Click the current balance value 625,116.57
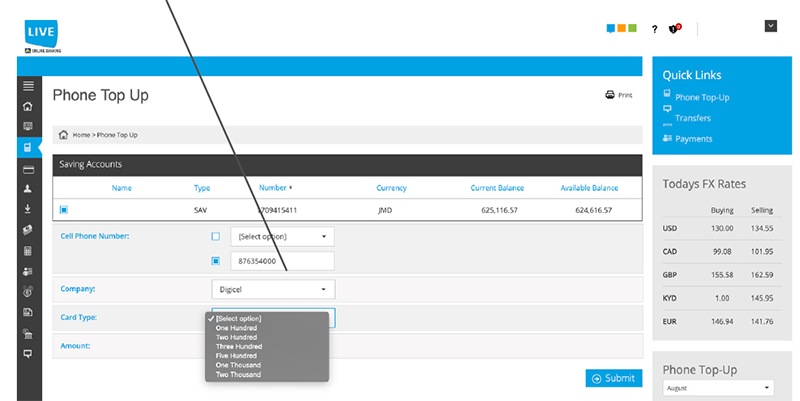 499,210
